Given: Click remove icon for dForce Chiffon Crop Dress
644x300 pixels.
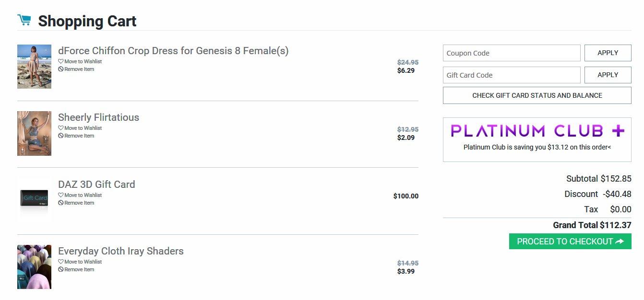Looking at the screenshot, I should point(60,69).
